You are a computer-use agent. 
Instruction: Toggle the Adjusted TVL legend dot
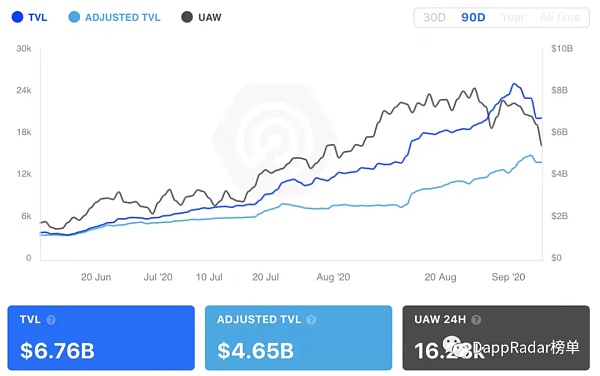click(74, 17)
